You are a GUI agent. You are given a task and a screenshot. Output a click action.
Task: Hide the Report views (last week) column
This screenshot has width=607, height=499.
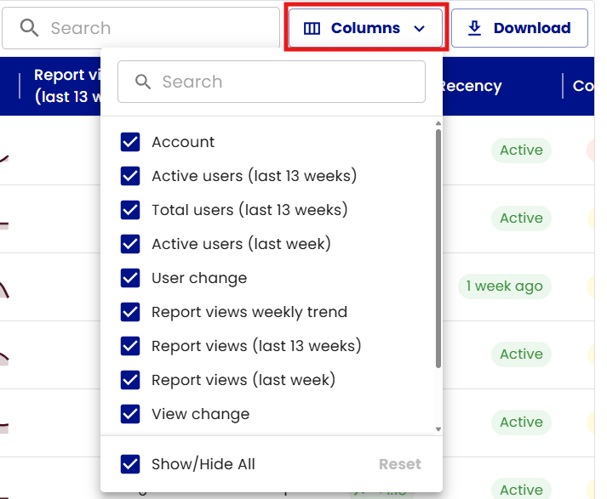point(130,380)
